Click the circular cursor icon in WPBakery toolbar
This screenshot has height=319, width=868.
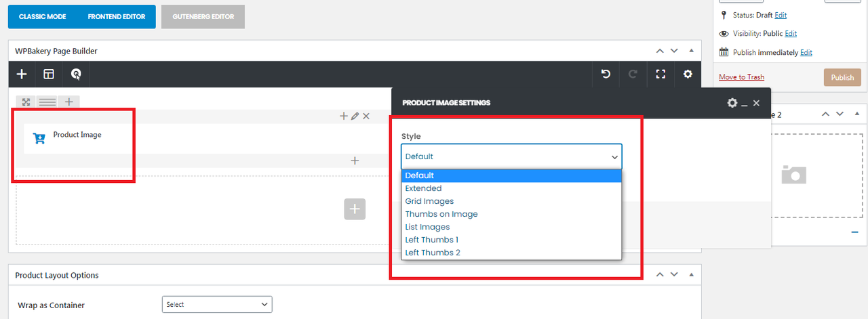[76, 74]
